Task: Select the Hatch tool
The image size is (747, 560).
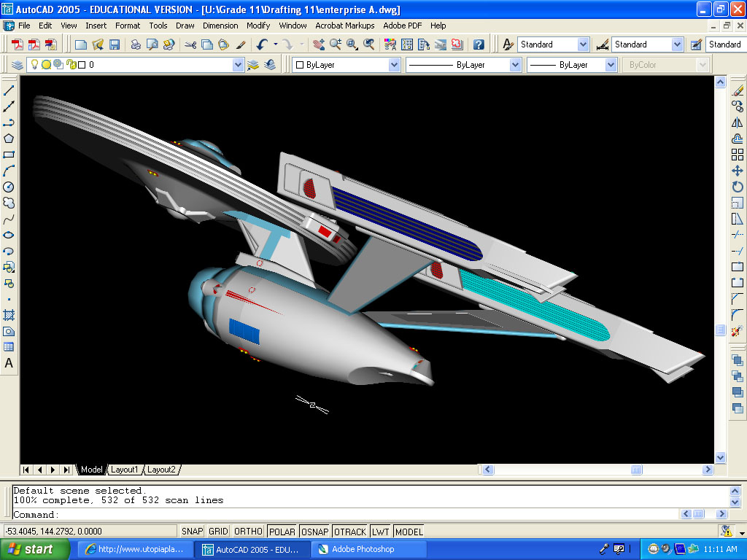Action: (9, 316)
